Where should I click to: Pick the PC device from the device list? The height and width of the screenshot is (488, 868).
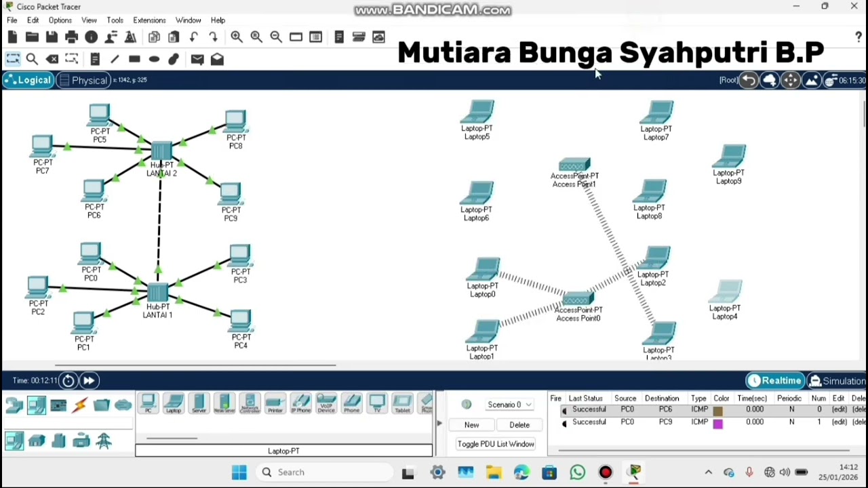click(149, 404)
